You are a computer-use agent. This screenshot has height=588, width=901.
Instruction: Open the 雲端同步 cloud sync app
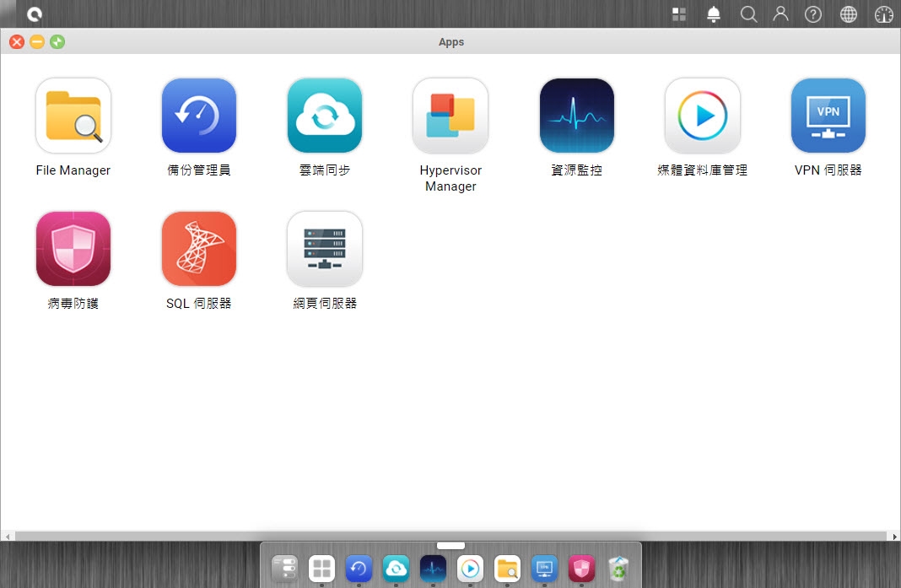coord(325,116)
